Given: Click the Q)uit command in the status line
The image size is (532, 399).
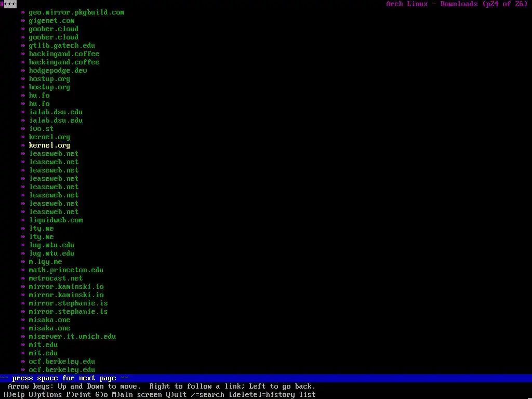Looking at the screenshot, I should 176,395.
